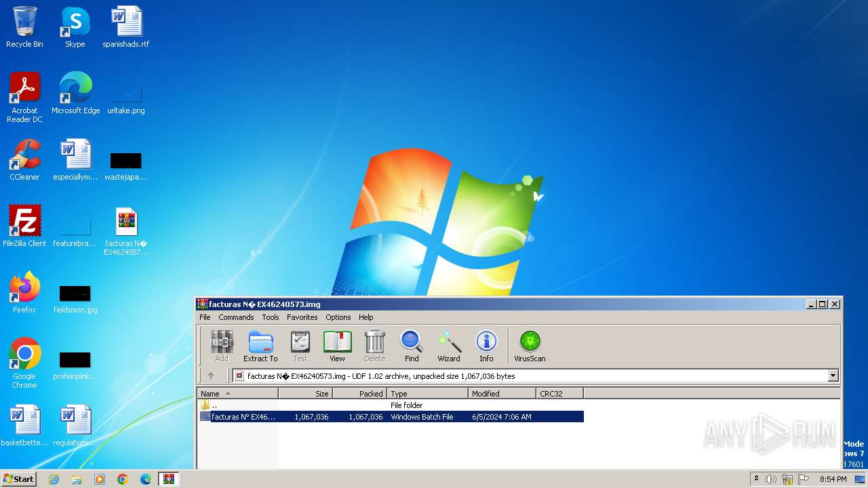This screenshot has height=488, width=868.
Task: Select the especiallym... Word document icon
Action: point(75,160)
